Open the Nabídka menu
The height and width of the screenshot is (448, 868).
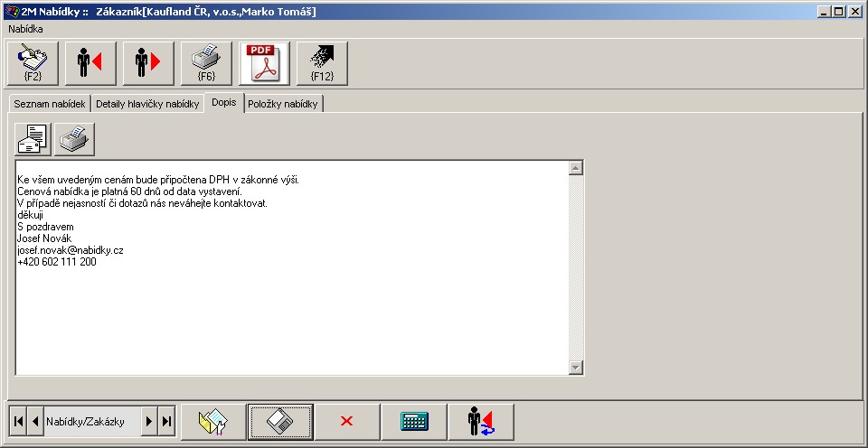(x=25, y=29)
